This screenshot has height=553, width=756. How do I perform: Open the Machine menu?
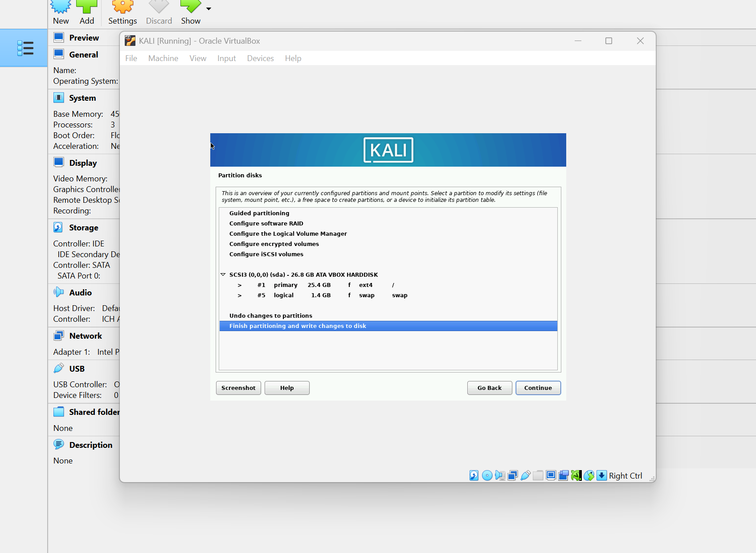163,58
